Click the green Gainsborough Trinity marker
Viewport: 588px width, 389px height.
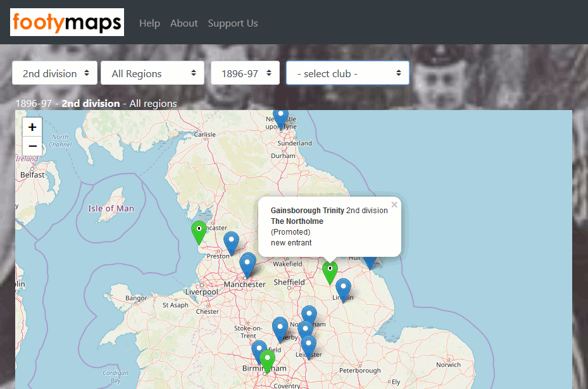pos(330,271)
